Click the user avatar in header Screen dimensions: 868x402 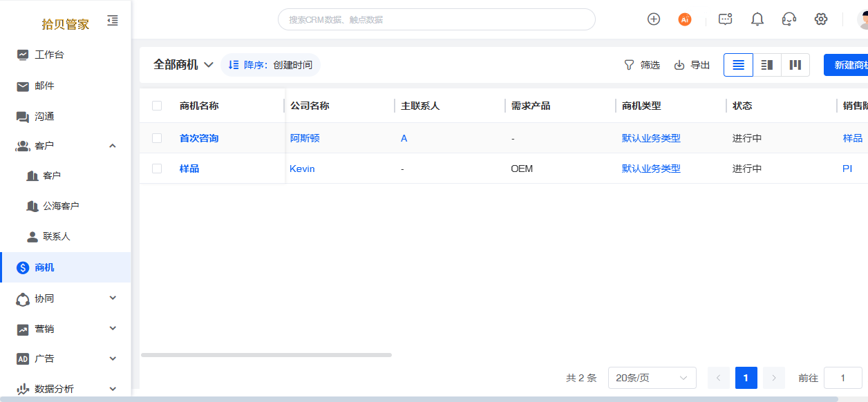click(x=862, y=19)
